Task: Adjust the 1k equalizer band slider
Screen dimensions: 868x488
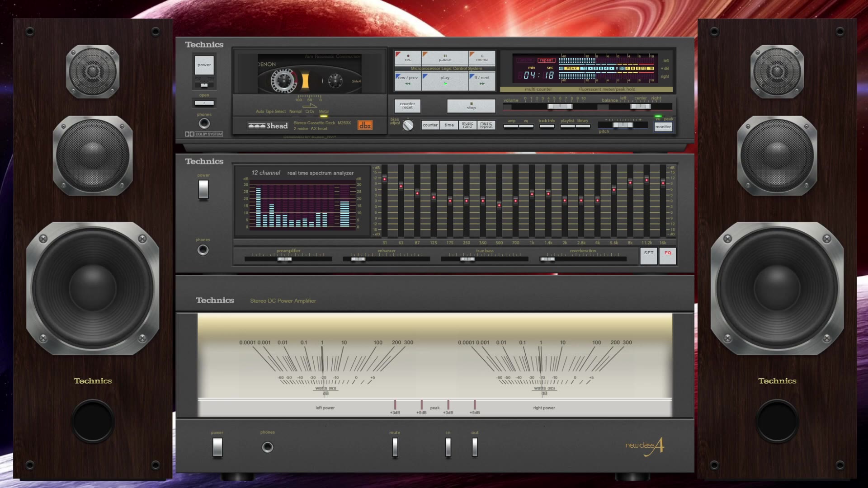Action: (x=532, y=194)
